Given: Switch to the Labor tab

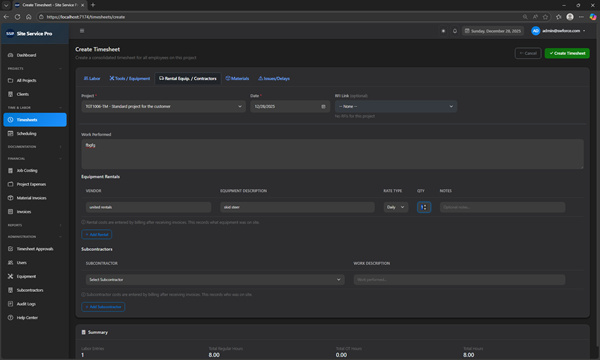Looking at the screenshot, I should 92,78.
